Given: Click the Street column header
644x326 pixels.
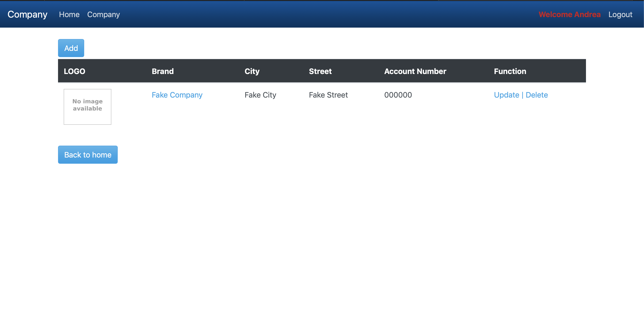Looking at the screenshot, I should point(320,71).
